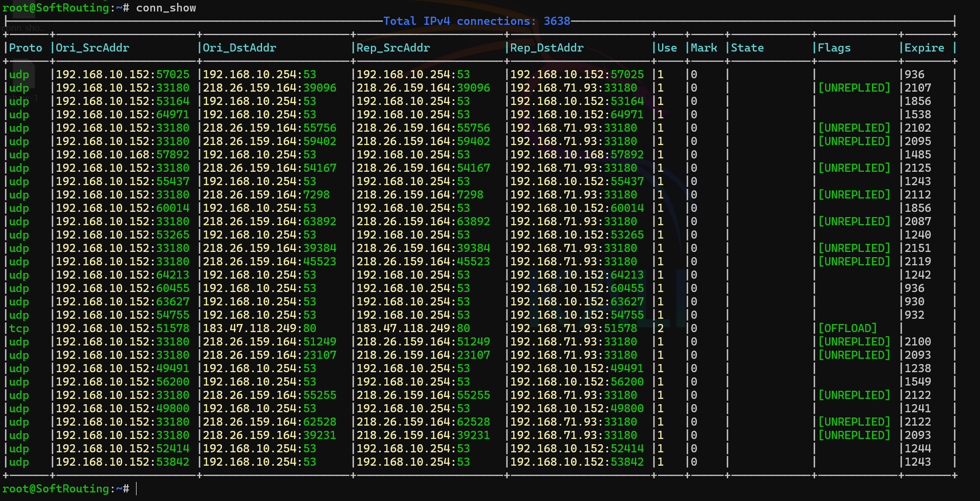The image size is (980, 501).
Task: Click the Mark column header
Action: [704, 48]
